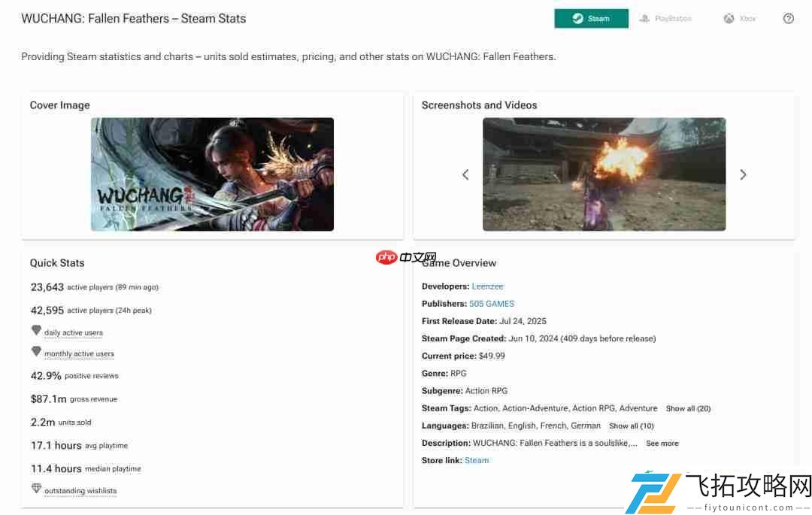Open the outstanding wishlists link

tap(80, 491)
